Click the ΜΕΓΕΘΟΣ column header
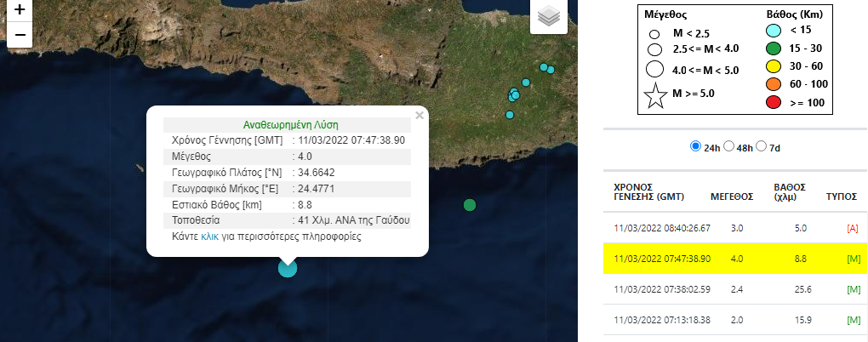Viewport: 868px width, 342px height. pos(732,197)
